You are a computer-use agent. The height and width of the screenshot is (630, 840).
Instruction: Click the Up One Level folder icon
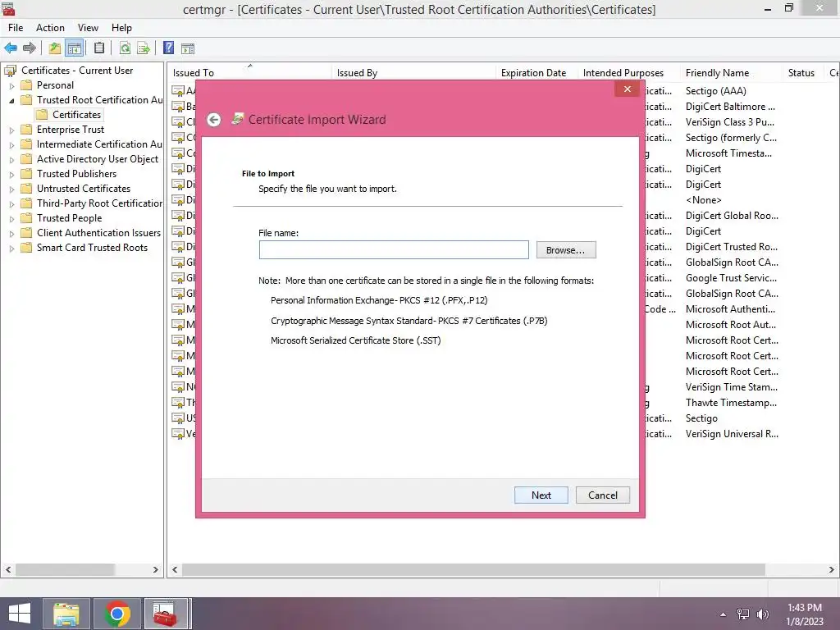55,48
